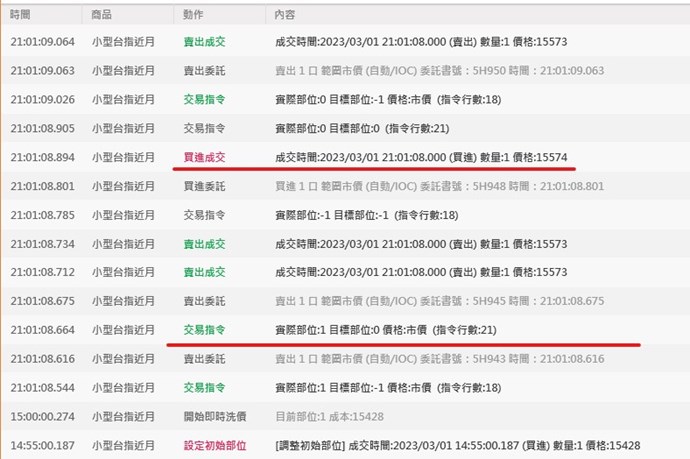Click green 交易指令 in the 21:01:08.664 row

point(205,330)
